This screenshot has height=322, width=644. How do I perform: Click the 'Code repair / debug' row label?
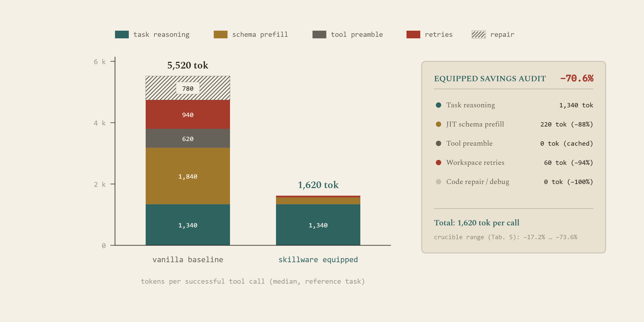(478, 182)
